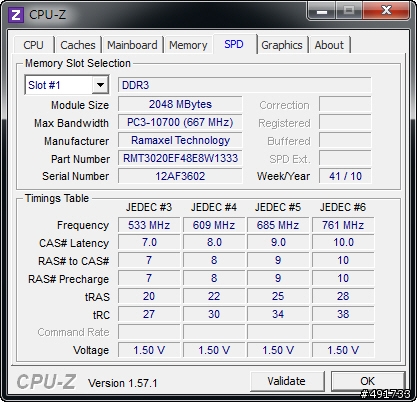Click the SPD tab
Screen dimensions: 417x402
[234, 44]
